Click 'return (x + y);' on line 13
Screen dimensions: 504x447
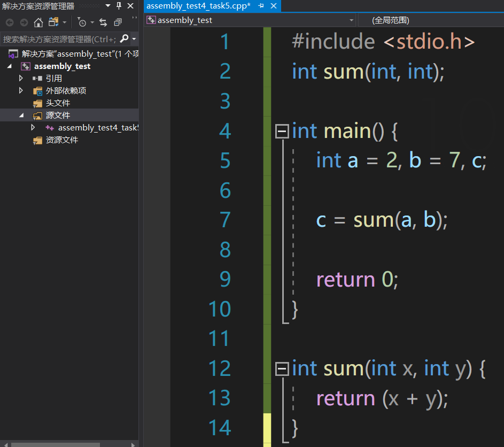(382, 399)
